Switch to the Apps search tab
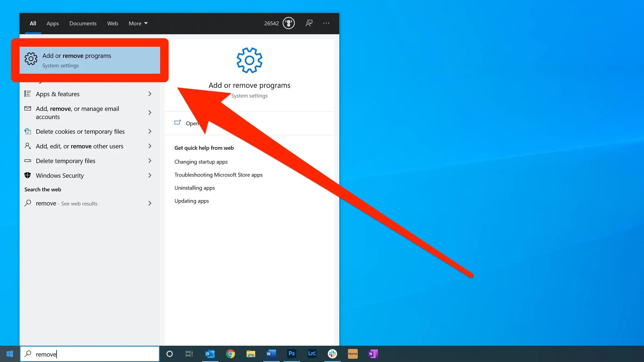 point(52,23)
